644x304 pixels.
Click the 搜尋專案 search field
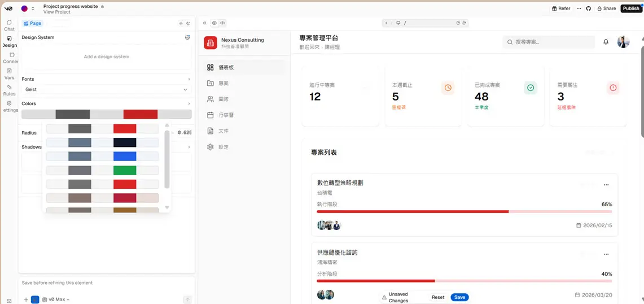point(548,42)
